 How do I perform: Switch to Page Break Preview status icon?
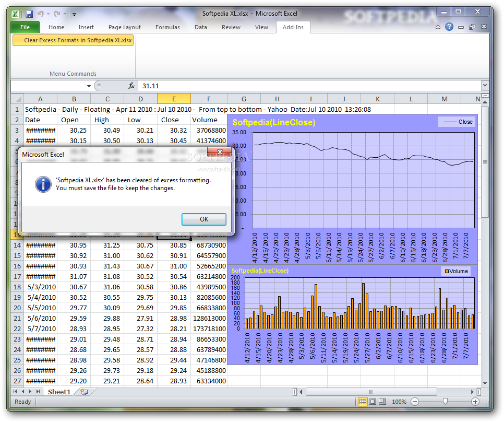(382, 402)
